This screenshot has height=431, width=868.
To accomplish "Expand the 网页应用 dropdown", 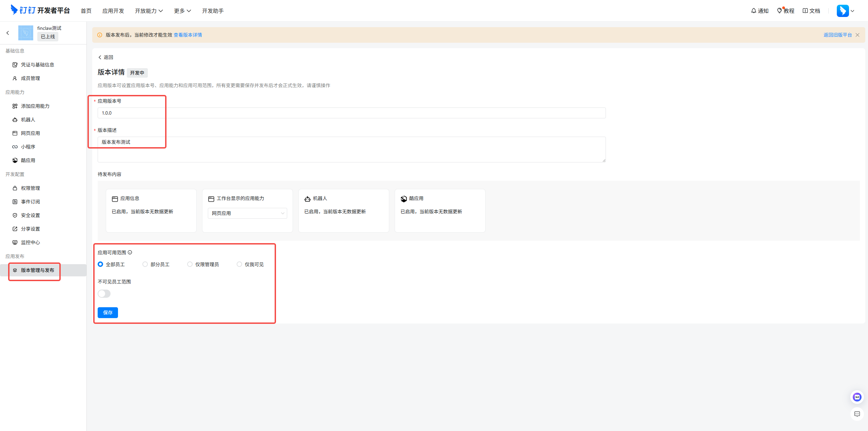I will 248,213.
